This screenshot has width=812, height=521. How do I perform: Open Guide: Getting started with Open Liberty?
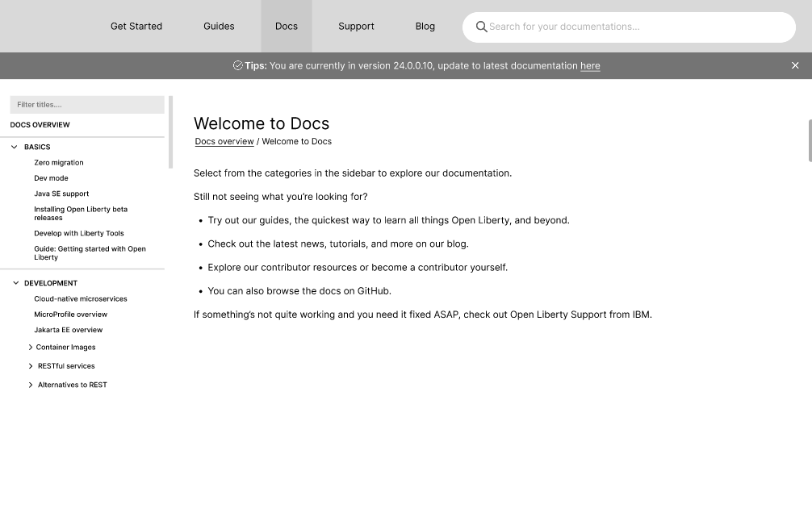click(x=90, y=253)
